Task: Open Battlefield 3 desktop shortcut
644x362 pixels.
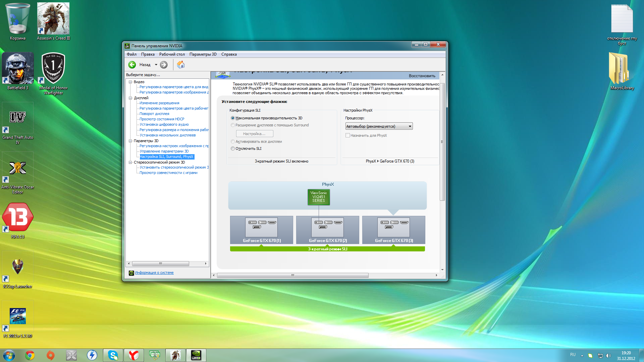Action: pos(18,71)
